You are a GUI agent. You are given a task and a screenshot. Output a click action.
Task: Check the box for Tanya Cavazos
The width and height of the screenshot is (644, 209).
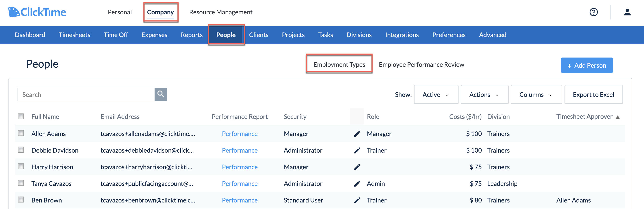pos(21,183)
